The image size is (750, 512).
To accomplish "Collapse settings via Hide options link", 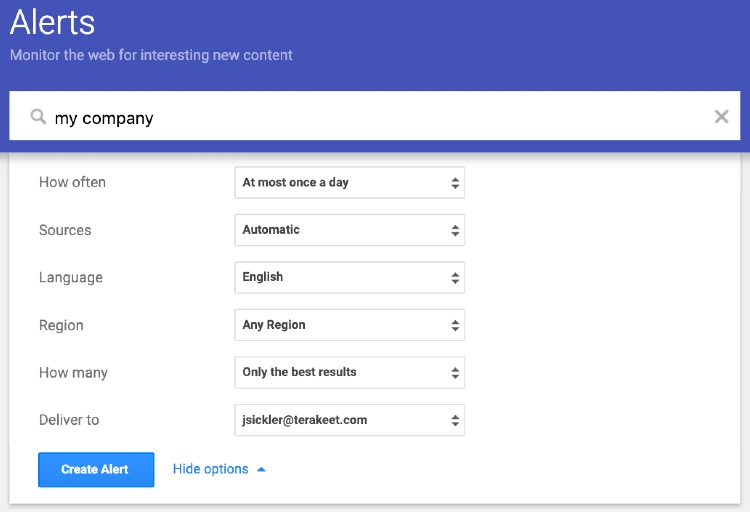I will [x=219, y=469].
